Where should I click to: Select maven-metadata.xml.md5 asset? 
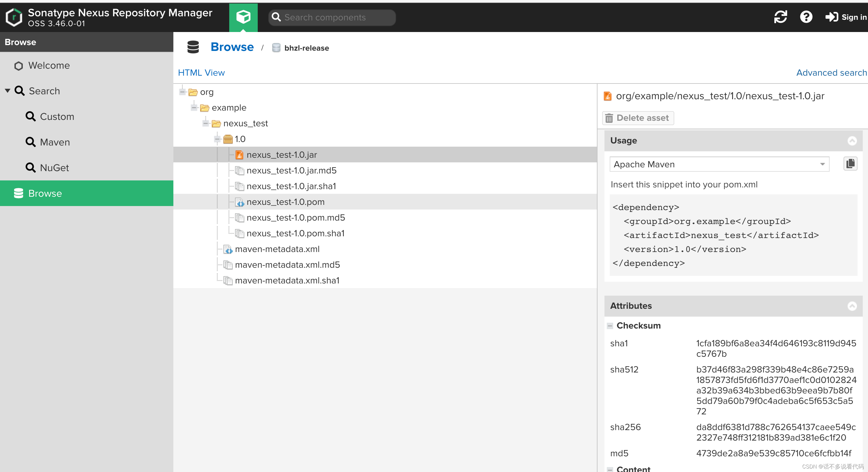tap(287, 265)
